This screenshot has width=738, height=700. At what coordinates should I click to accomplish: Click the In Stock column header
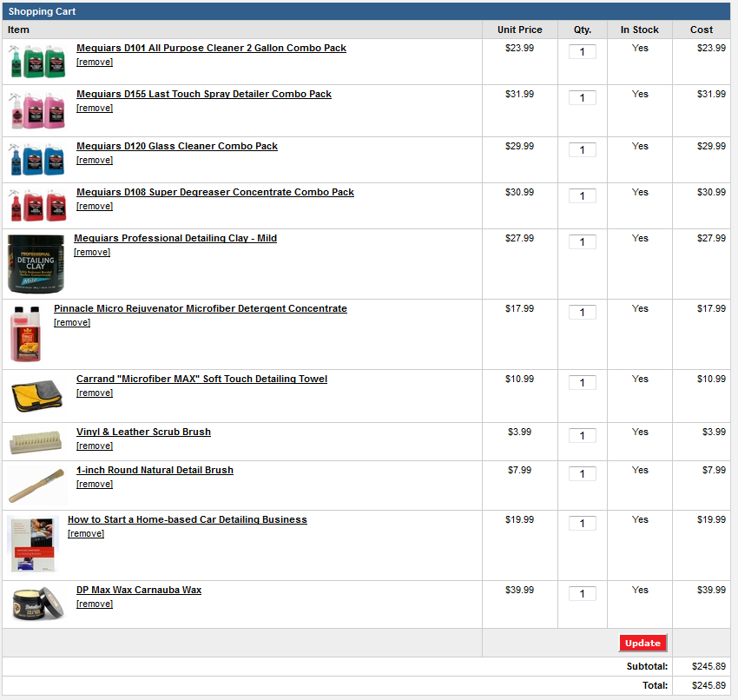640,30
